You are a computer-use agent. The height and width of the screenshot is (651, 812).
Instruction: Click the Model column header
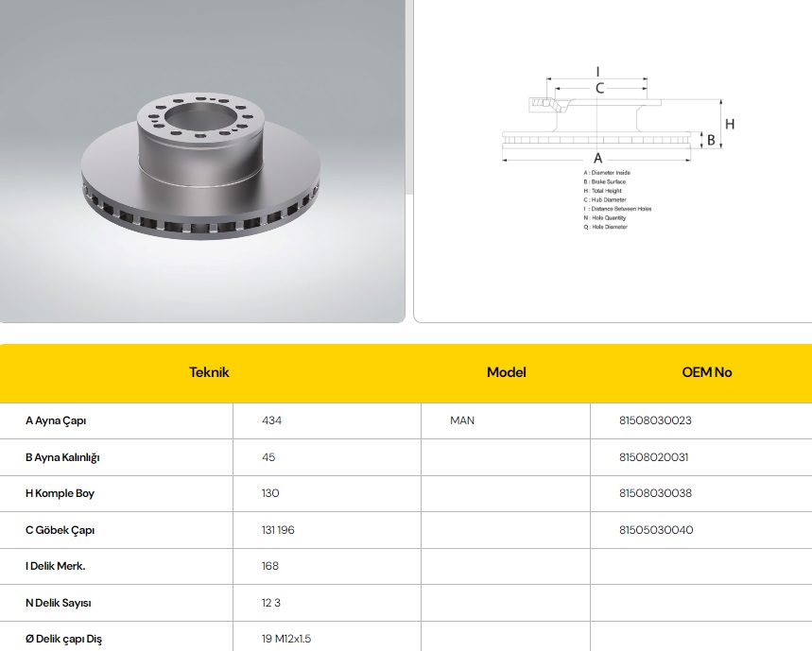(506, 372)
